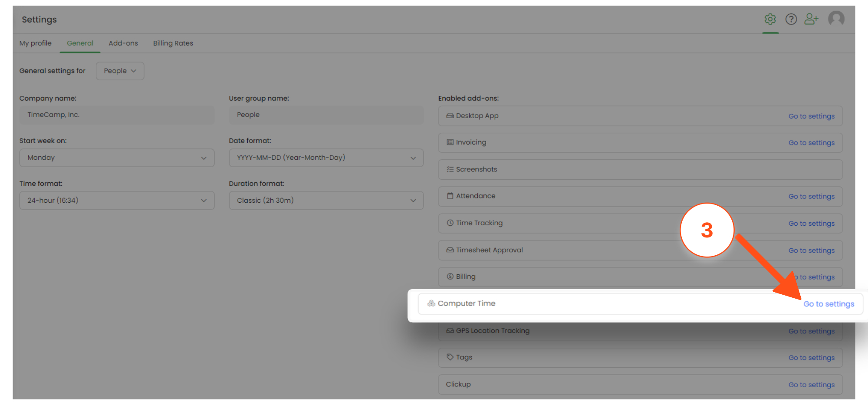The width and height of the screenshot is (868, 405).
Task: Open the user avatar profile menu
Action: coord(836,19)
